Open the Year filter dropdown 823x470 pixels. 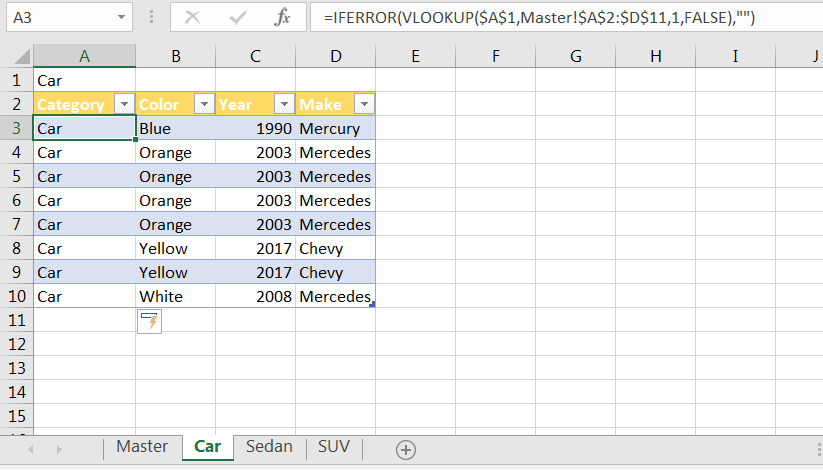pyautogui.click(x=284, y=104)
